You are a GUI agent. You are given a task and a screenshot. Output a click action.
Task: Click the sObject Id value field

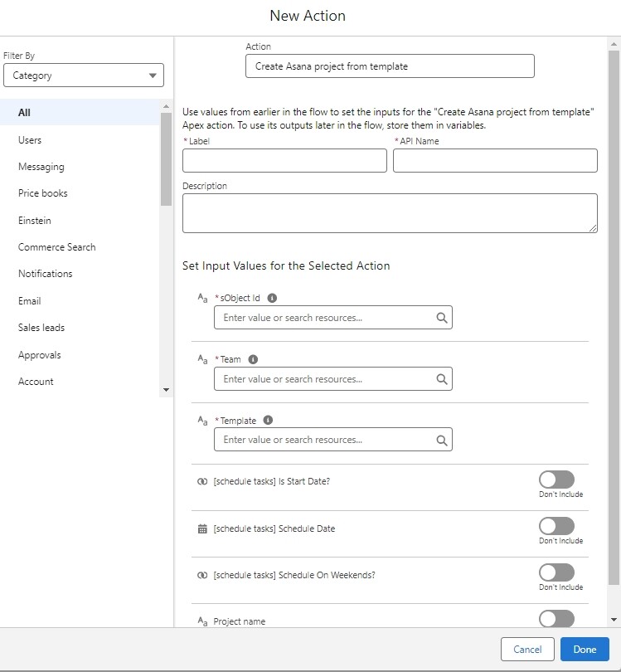click(x=332, y=318)
